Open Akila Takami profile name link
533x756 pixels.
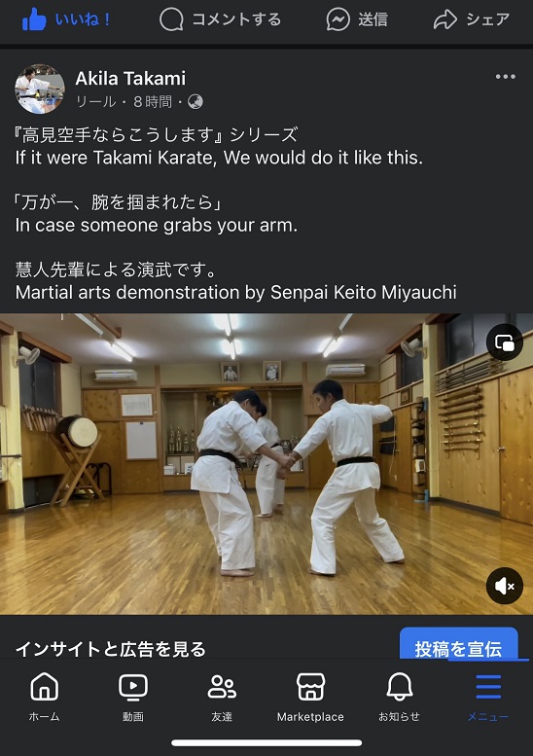point(130,78)
